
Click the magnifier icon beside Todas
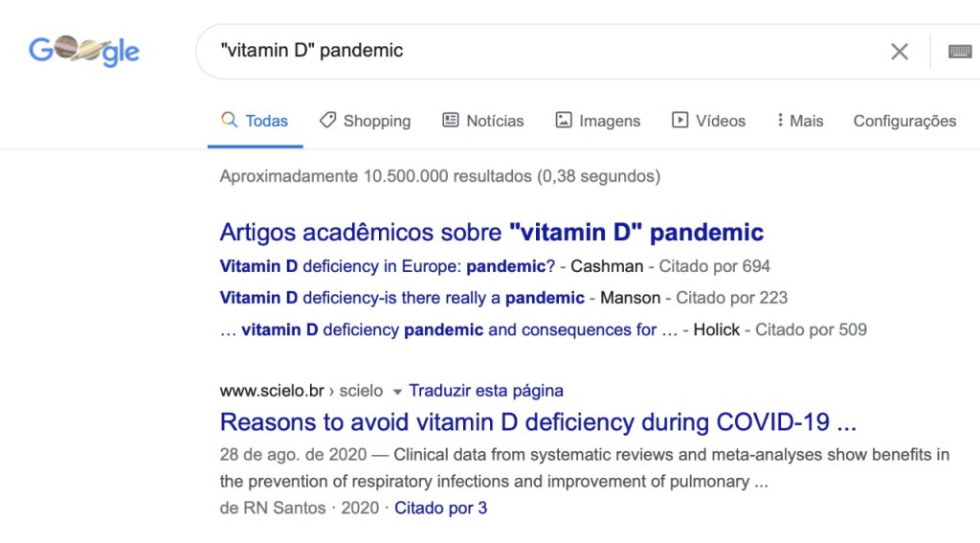[229, 121]
